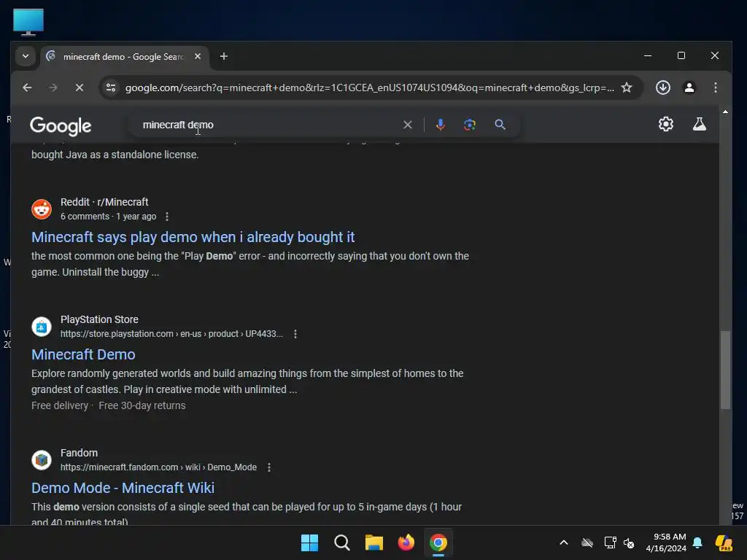
Task: Open Search Labs flask icon
Action: (x=699, y=124)
